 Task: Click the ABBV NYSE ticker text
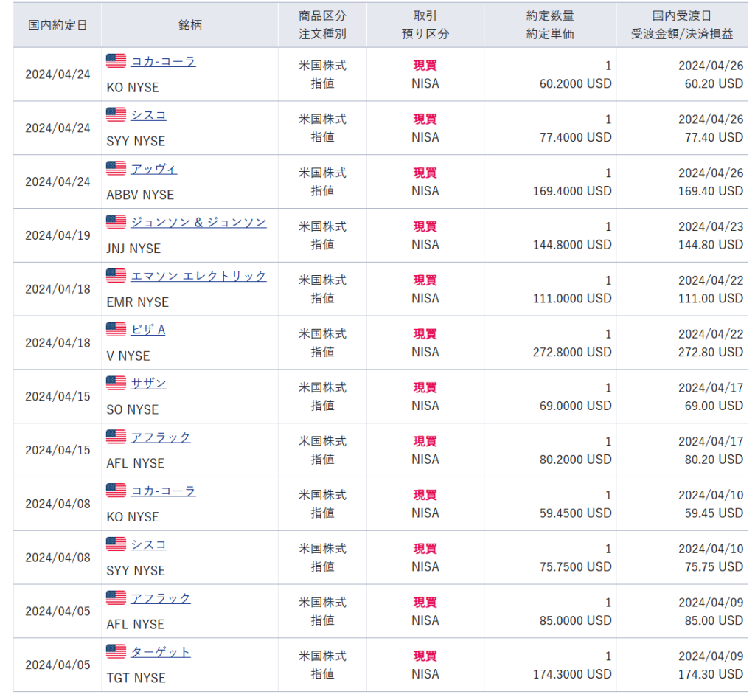pyautogui.click(x=140, y=195)
